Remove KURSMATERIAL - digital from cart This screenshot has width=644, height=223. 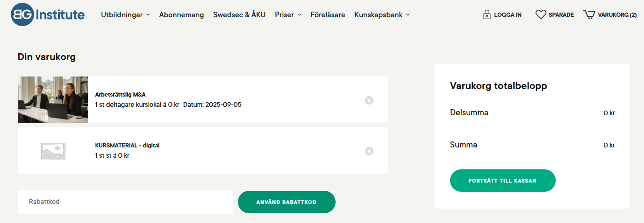(x=369, y=151)
